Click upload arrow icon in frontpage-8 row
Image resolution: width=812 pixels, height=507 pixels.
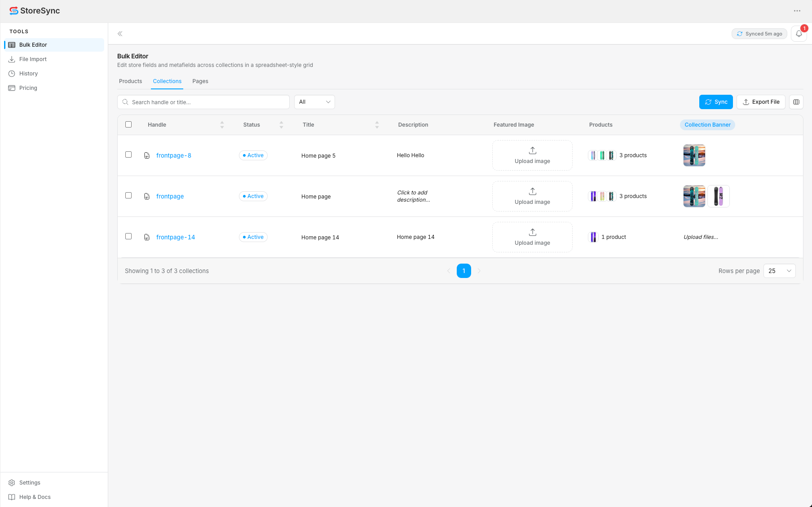pyautogui.click(x=533, y=150)
